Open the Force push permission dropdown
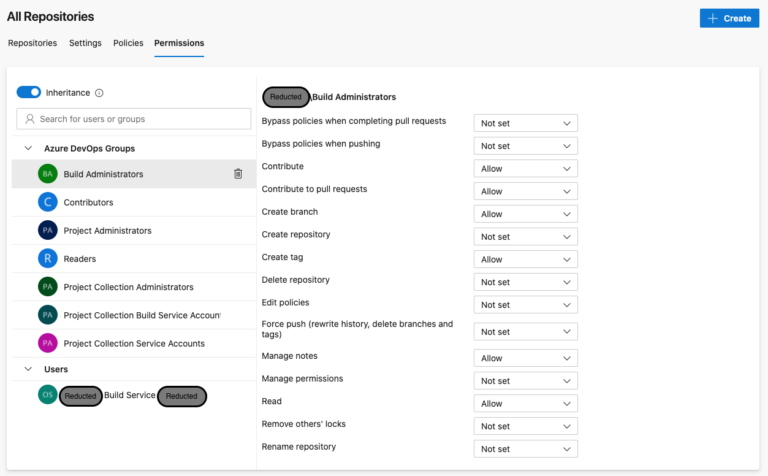768x476 pixels. coord(526,332)
